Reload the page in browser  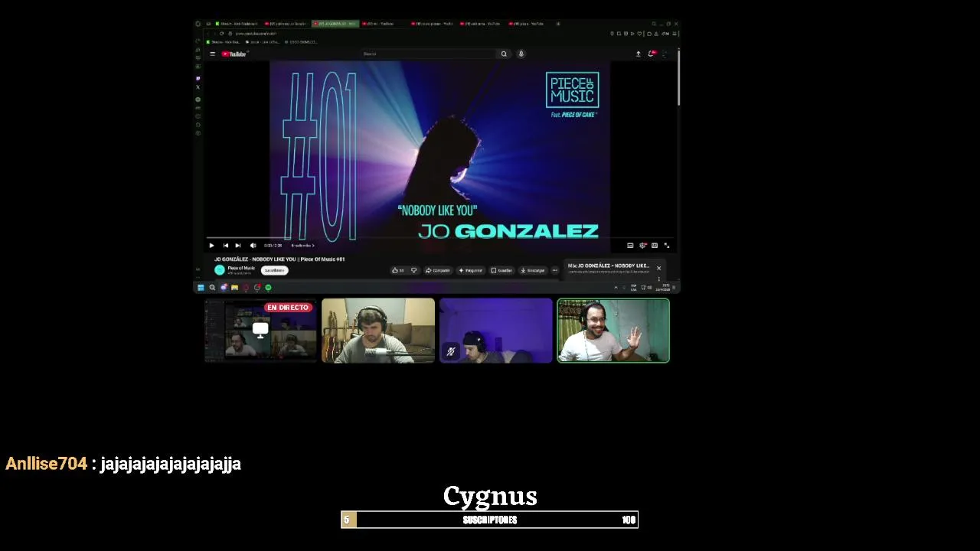221,34
